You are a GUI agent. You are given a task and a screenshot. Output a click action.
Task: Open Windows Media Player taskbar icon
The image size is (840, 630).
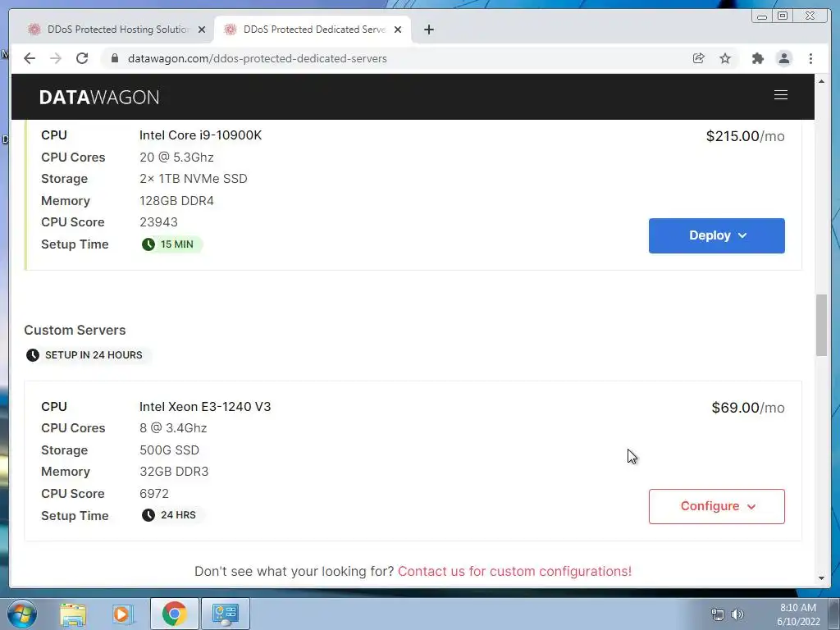(123, 614)
